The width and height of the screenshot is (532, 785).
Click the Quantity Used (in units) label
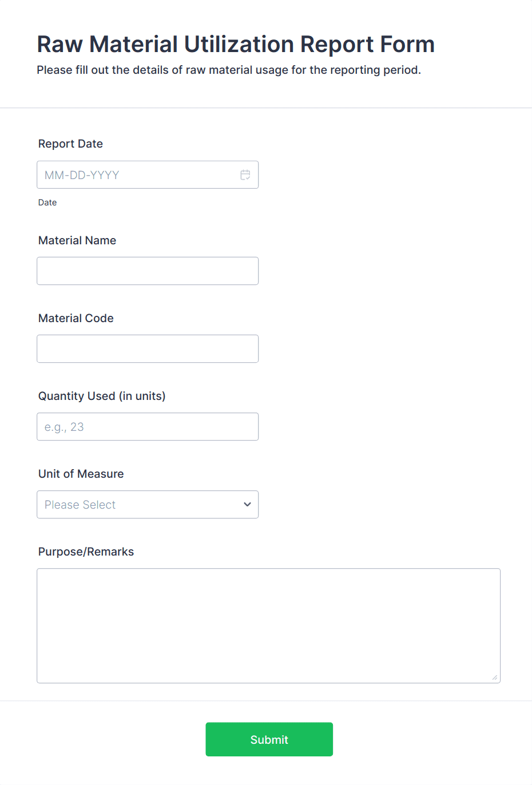click(102, 396)
